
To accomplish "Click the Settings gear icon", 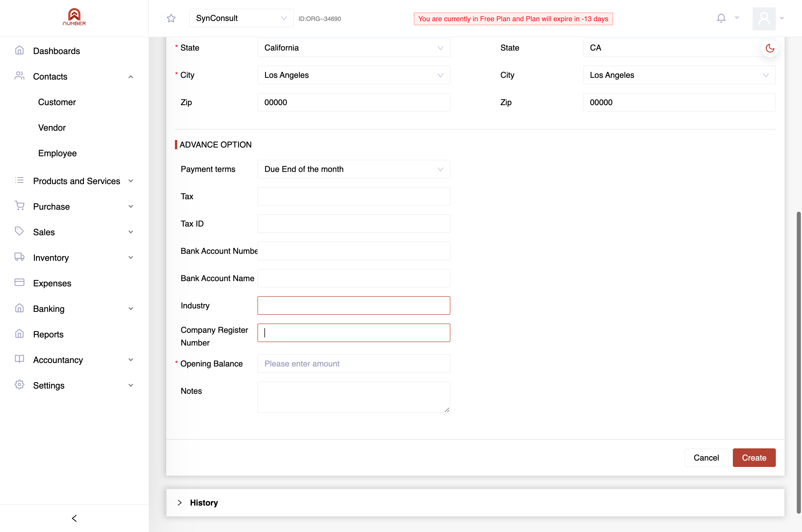I will [19, 385].
